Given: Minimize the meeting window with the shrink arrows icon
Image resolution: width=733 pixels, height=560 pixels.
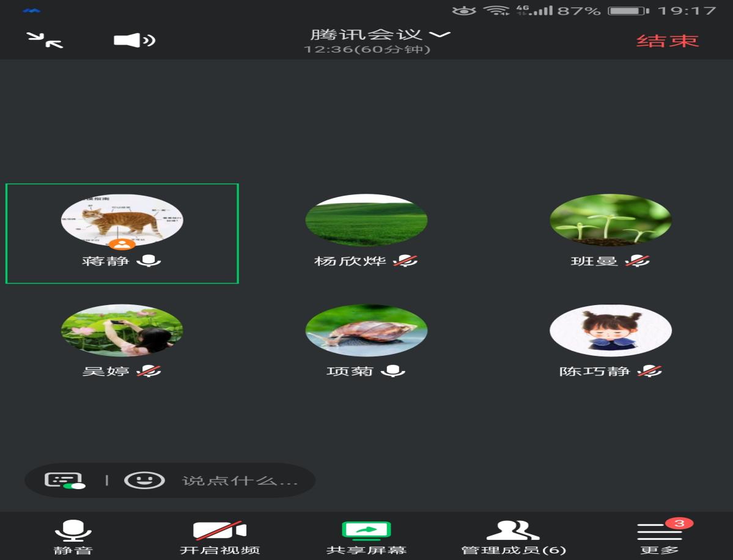Looking at the screenshot, I should 45,40.
